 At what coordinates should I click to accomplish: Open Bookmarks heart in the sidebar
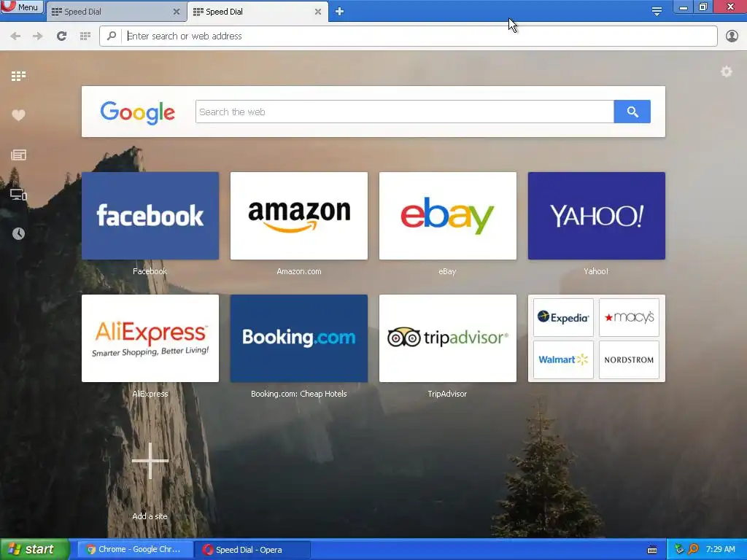tap(18, 115)
